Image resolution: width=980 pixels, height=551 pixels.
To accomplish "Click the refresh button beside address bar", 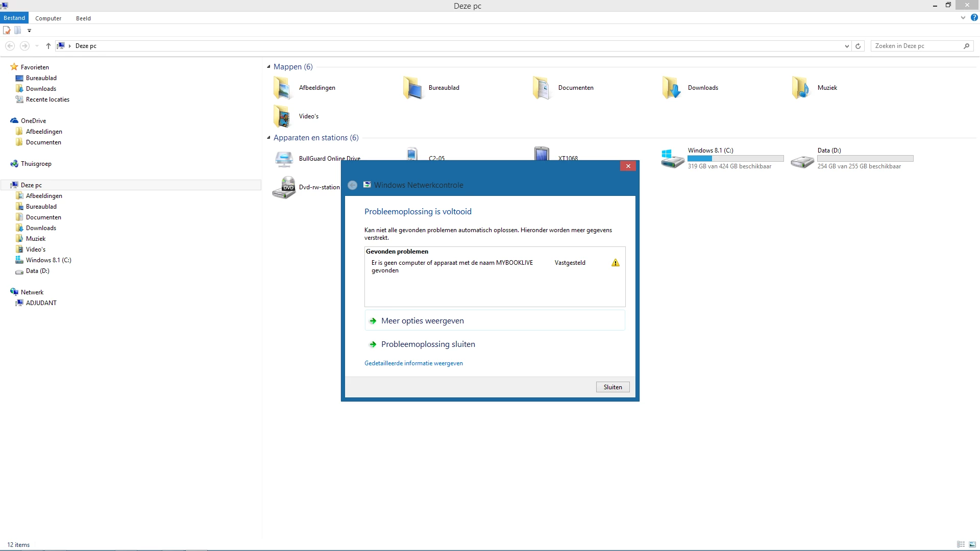I will tap(858, 46).
